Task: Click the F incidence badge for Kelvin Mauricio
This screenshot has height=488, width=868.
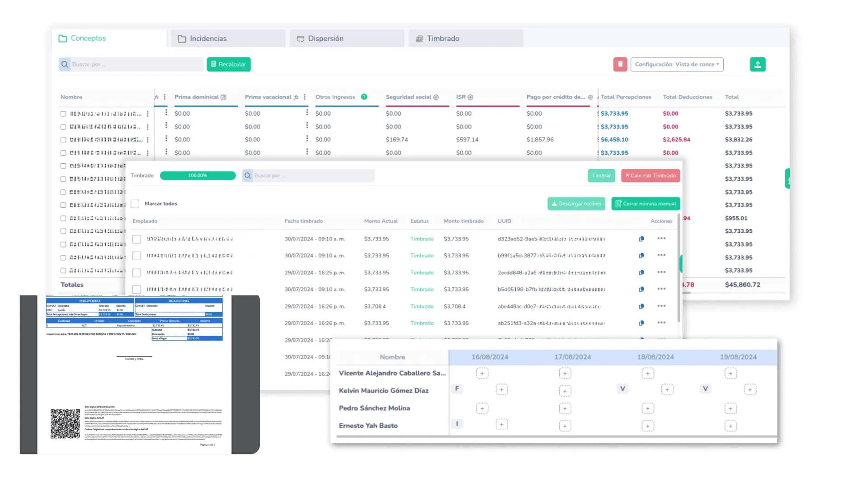Action: click(457, 389)
